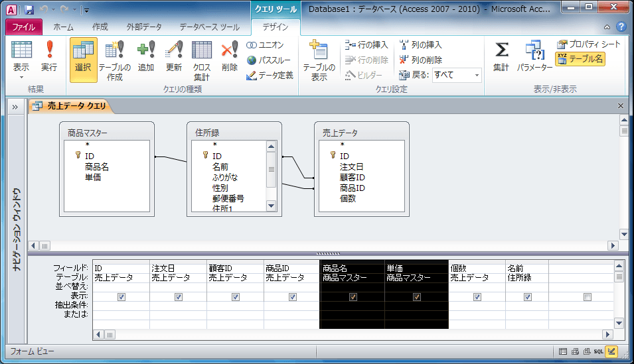Image resolution: width=634 pixels, height=364 pixels.
Task: Click the パススルー pass-through option
Action: coord(269,60)
